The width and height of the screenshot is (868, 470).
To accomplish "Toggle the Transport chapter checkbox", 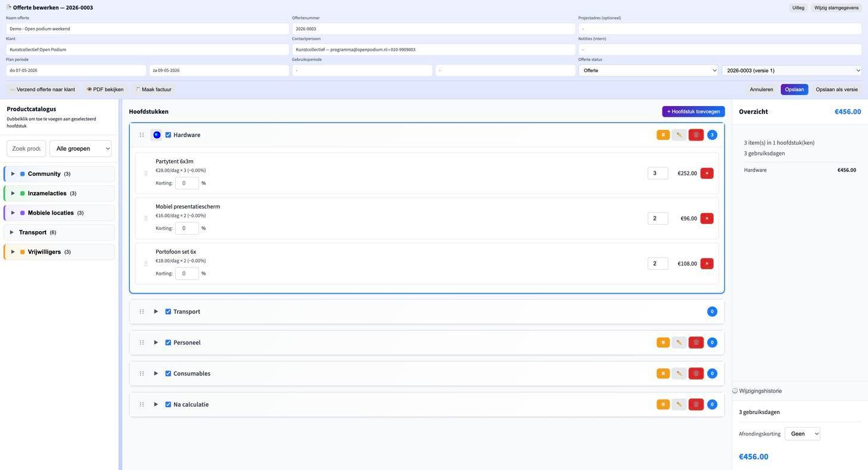I will click(168, 312).
